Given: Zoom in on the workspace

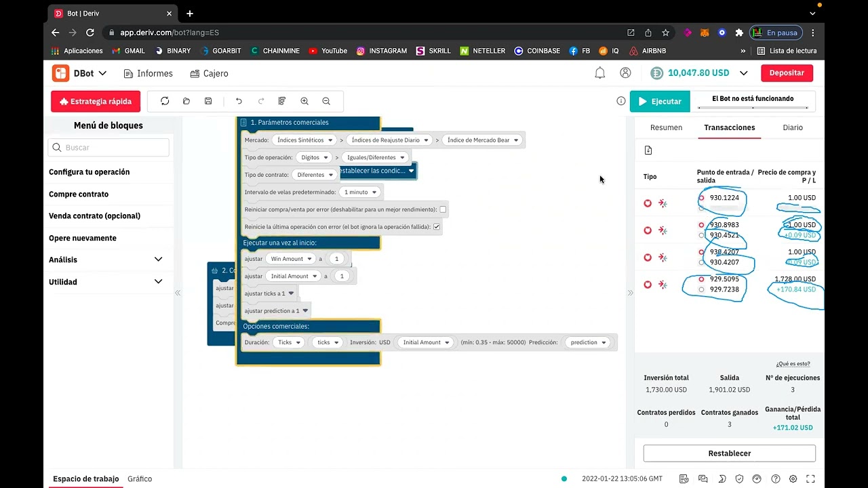Looking at the screenshot, I should pyautogui.click(x=304, y=101).
